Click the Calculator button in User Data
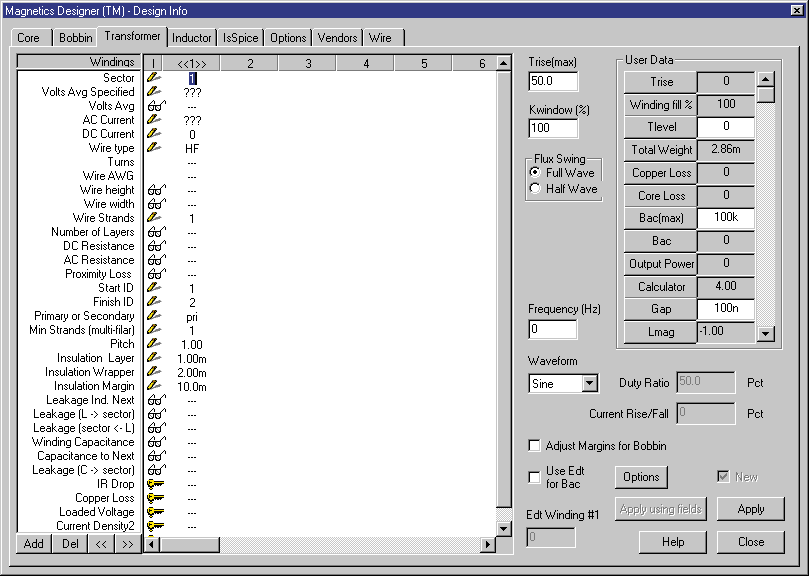Image resolution: width=809 pixels, height=576 pixels. [660, 287]
